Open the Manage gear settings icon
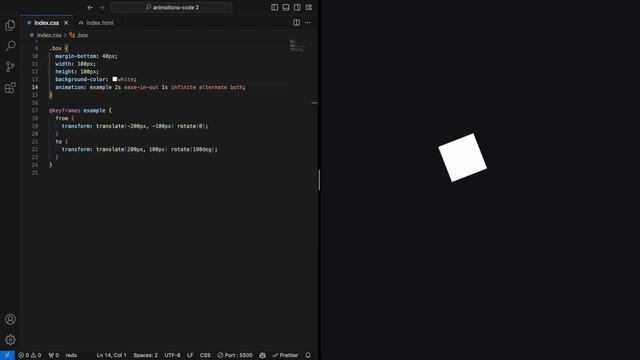 tap(10, 340)
